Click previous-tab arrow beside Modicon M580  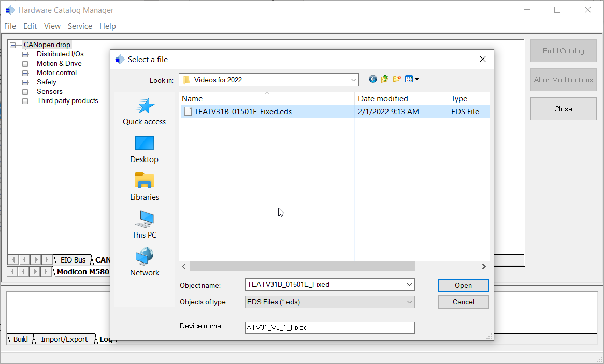coord(24,271)
